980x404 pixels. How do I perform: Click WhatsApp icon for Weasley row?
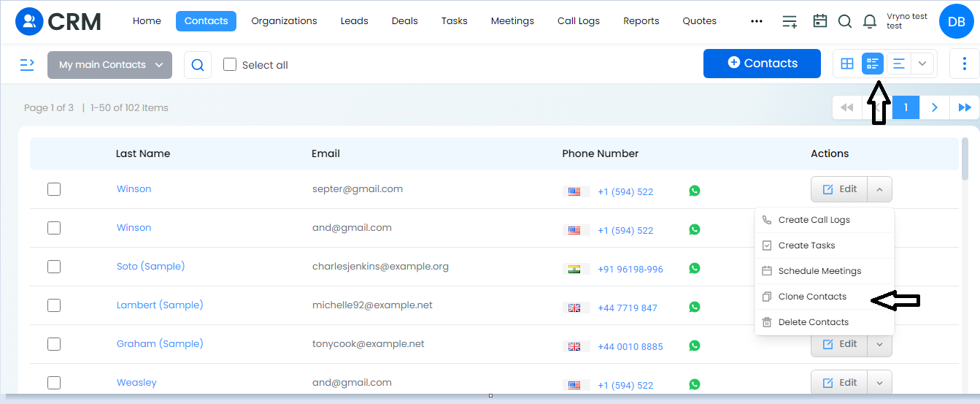point(695,384)
